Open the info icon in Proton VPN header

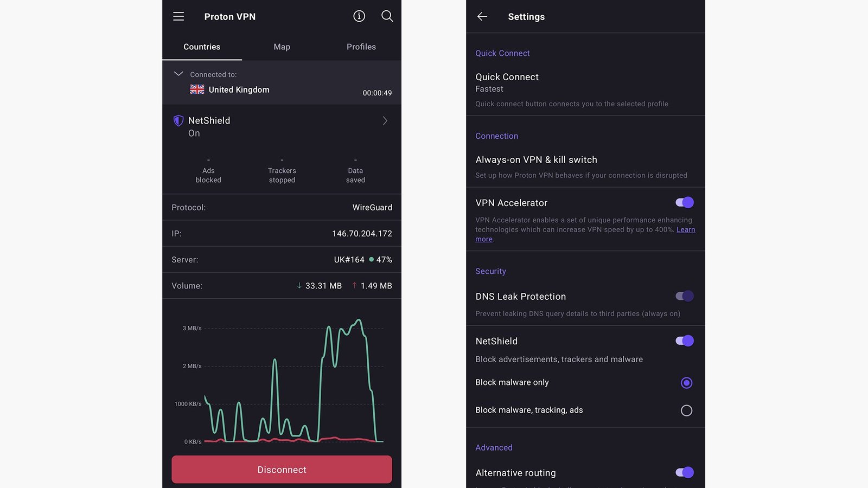tap(359, 16)
